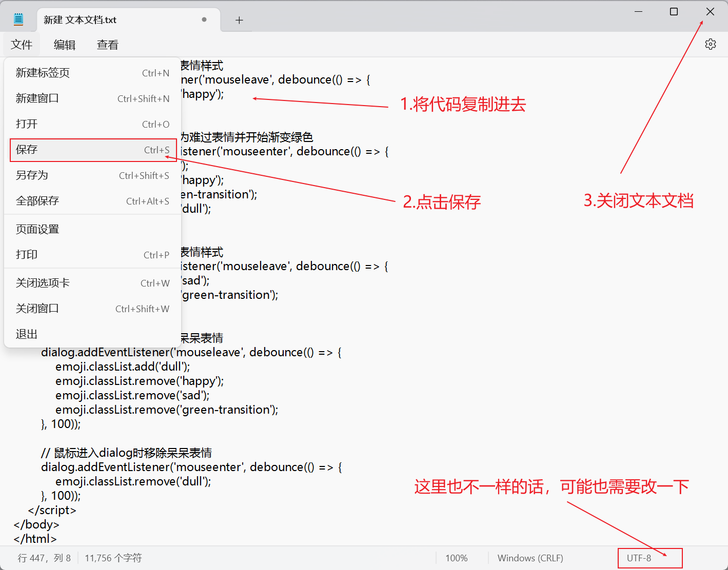Click the emoji.classList.add('dull'); line

pyautogui.click(x=123, y=367)
